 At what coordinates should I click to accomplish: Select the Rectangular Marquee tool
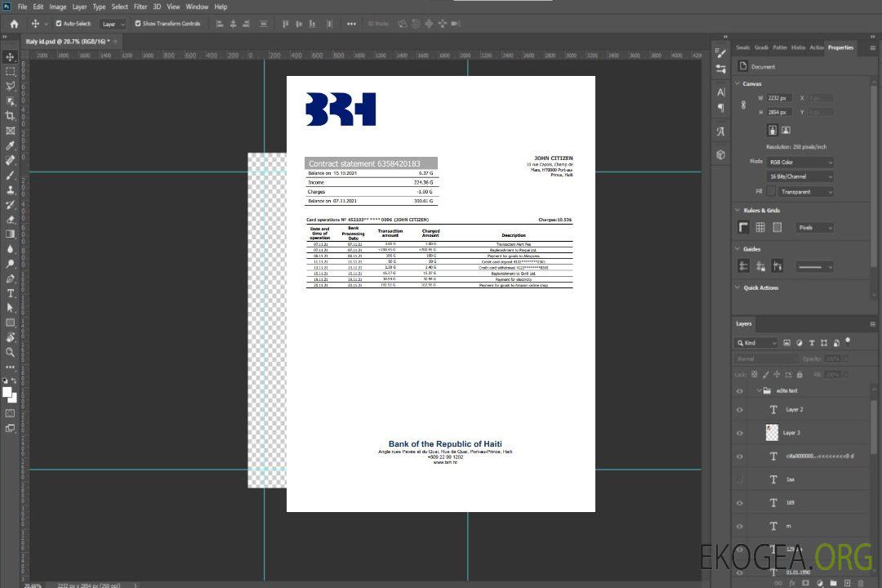(x=10, y=72)
